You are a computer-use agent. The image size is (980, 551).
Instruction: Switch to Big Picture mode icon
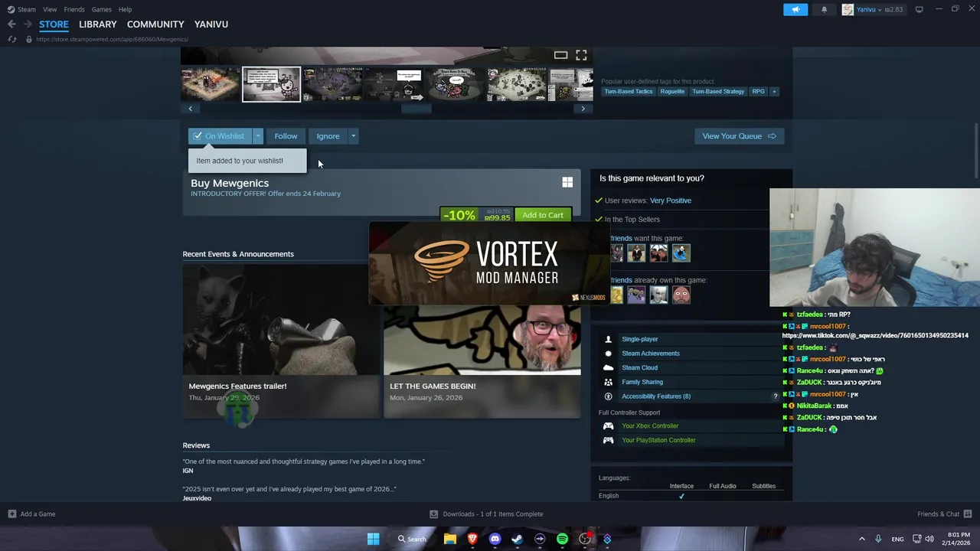919,9
